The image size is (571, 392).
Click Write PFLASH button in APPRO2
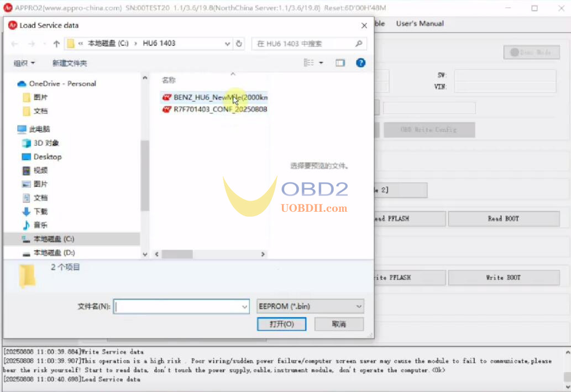tap(410, 278)
